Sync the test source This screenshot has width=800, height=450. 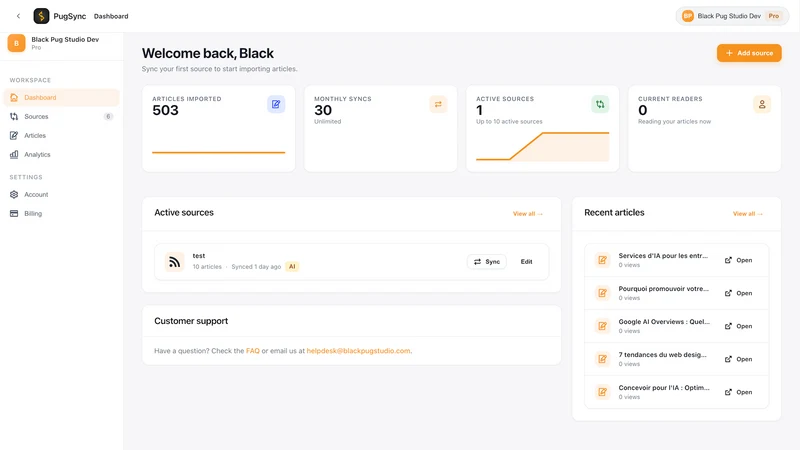(487, 262)
